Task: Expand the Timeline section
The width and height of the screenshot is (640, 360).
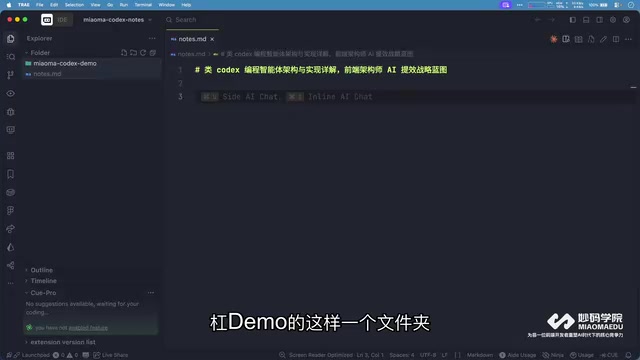Action: pos(41,281)
